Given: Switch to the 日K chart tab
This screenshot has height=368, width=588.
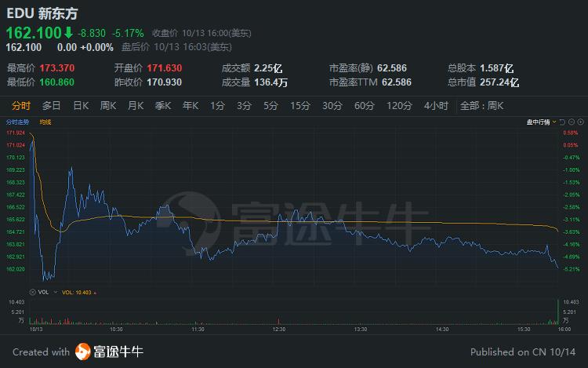Looking at the screenshot, I should [x=81, y=106].
